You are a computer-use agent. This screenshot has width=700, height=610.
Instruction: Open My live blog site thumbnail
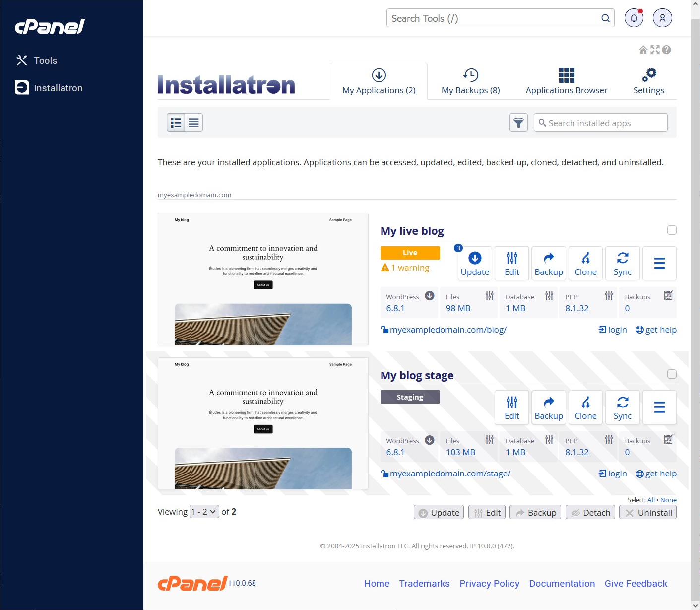point(263,279)
